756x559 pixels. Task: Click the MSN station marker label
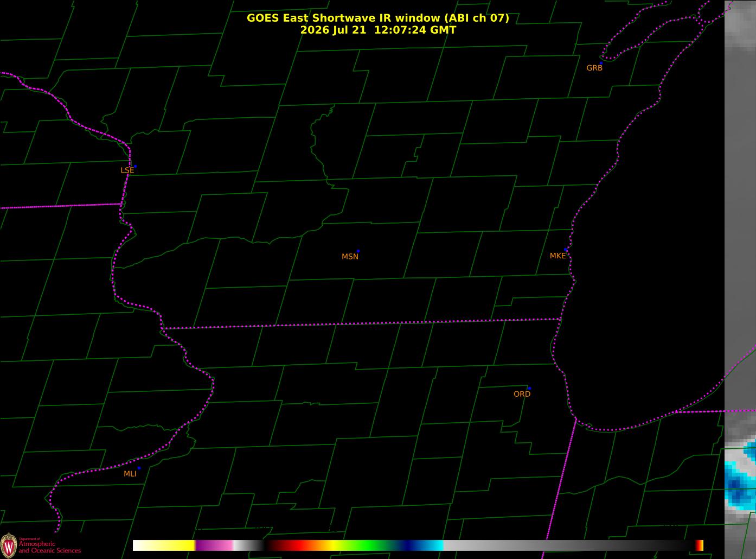[x=350, y=257]
